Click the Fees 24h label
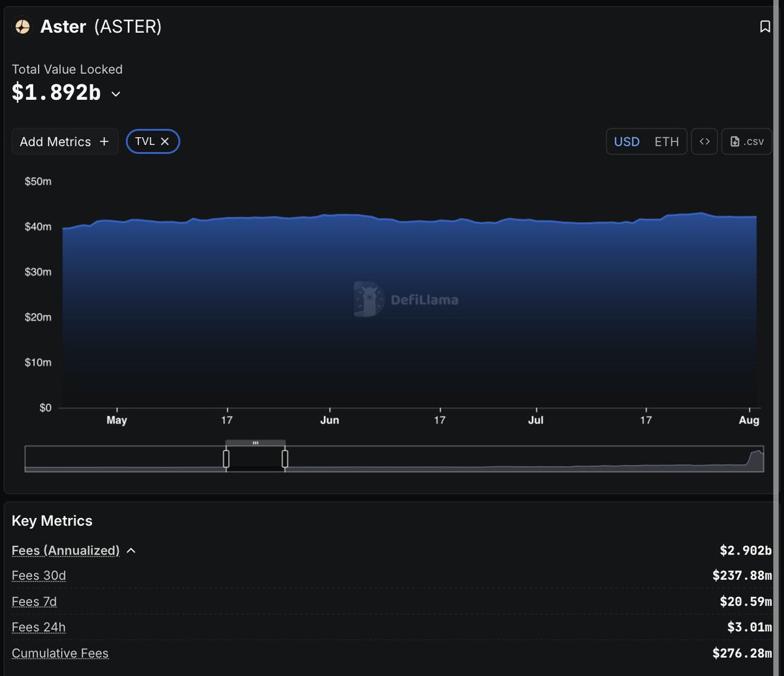 click(39, 628)
